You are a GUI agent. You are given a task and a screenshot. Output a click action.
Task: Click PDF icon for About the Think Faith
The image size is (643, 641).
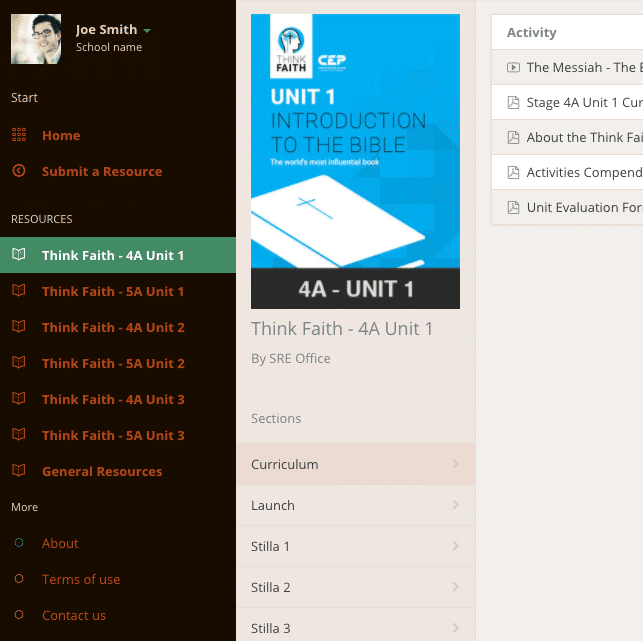tap(513, 137)
